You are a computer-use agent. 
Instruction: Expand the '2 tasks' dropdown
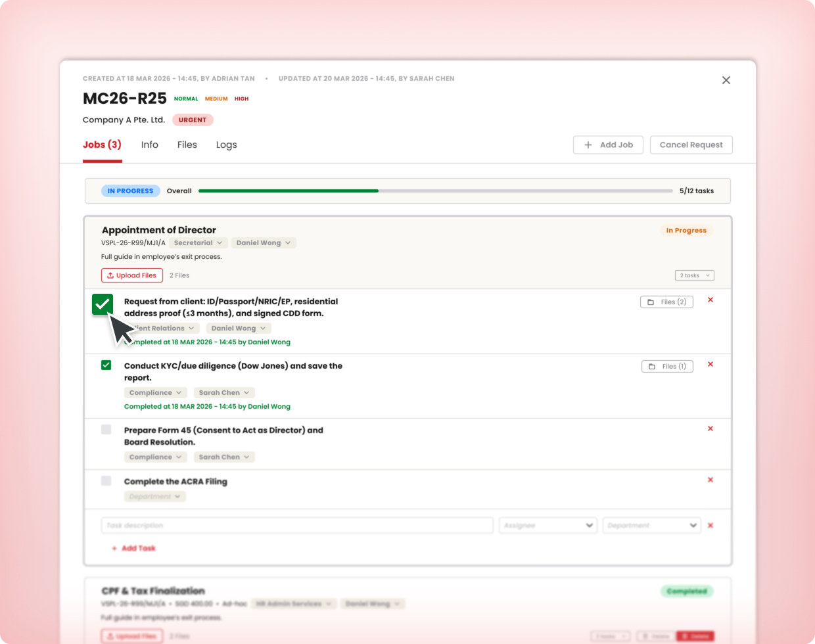694,275
